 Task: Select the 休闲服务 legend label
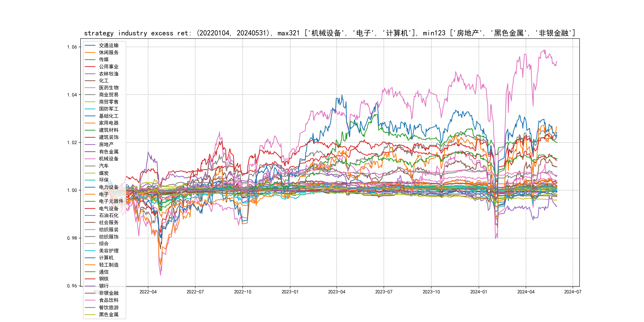pyautogui.click(x=109, y=52)
